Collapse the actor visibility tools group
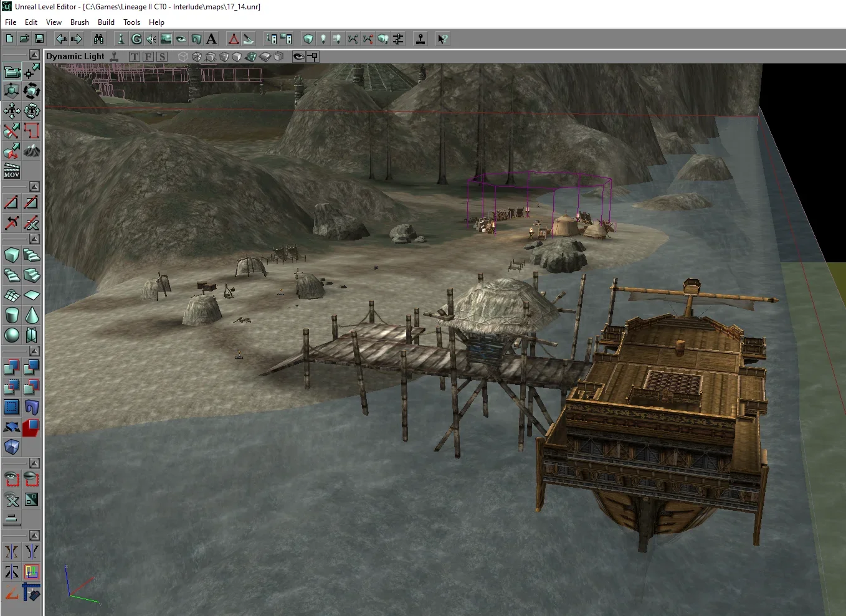Image resolution: width=846 pixels, height=616 pixels. coord(34,463)
